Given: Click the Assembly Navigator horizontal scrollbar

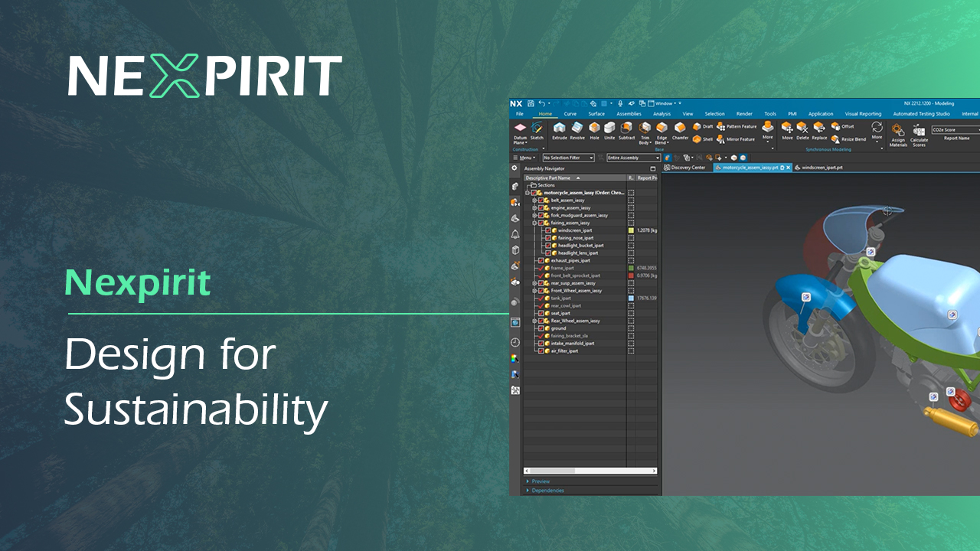Looking at the screenshot, I should (590, 471).
